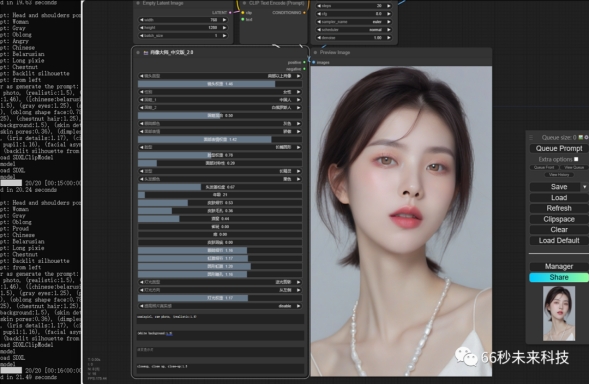Image resolution: width=590 pixels, height=385 pixels.
Task: Collapse the Chinese portrait node title dot
Action: point(138,52)
